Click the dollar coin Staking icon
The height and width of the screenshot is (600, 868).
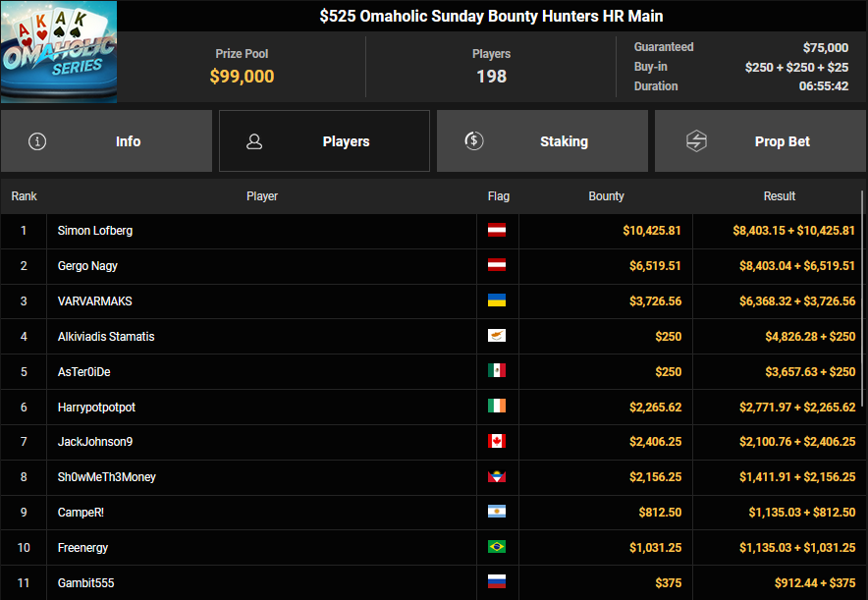pos(473,141)
